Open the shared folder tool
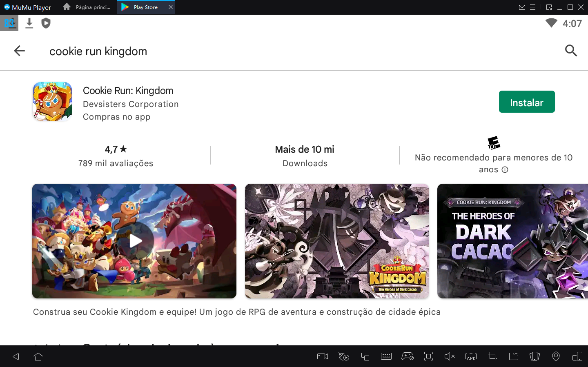The image size is (588, 367). 513,356
